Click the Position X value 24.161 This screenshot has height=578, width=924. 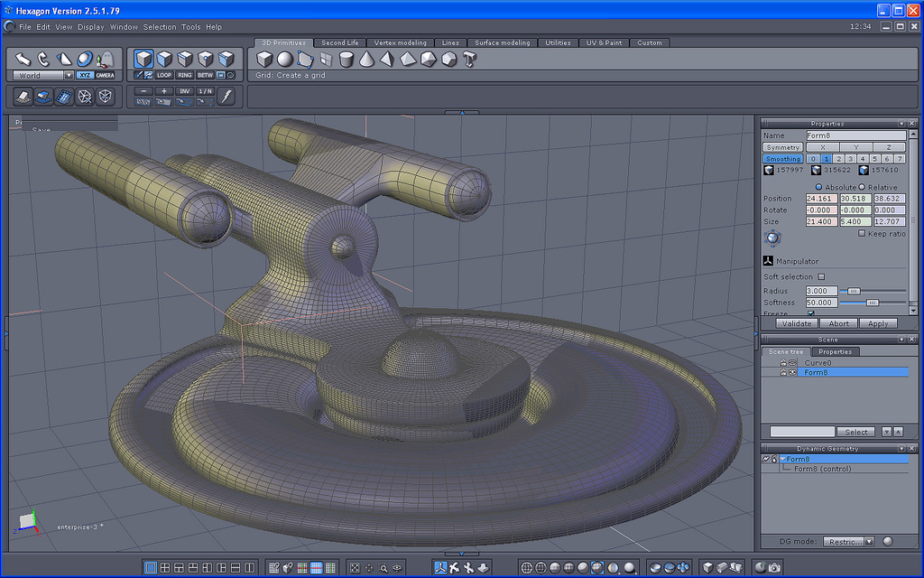tap(821, 199)
